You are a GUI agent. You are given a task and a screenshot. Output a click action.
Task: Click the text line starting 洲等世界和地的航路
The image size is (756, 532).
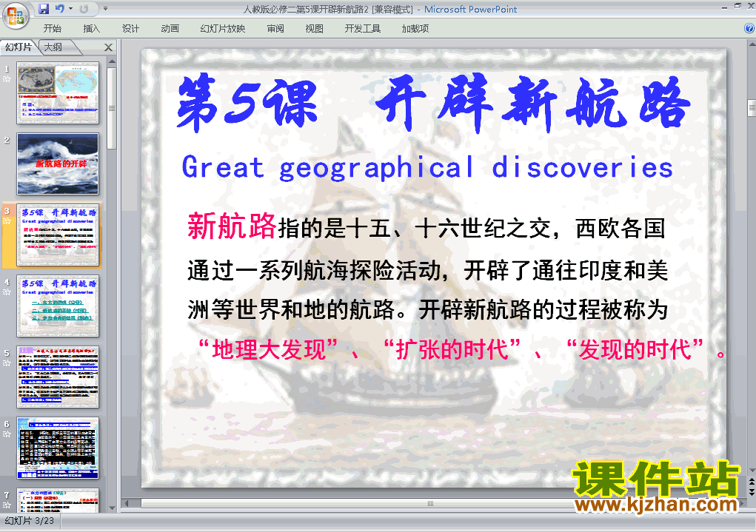428,310
